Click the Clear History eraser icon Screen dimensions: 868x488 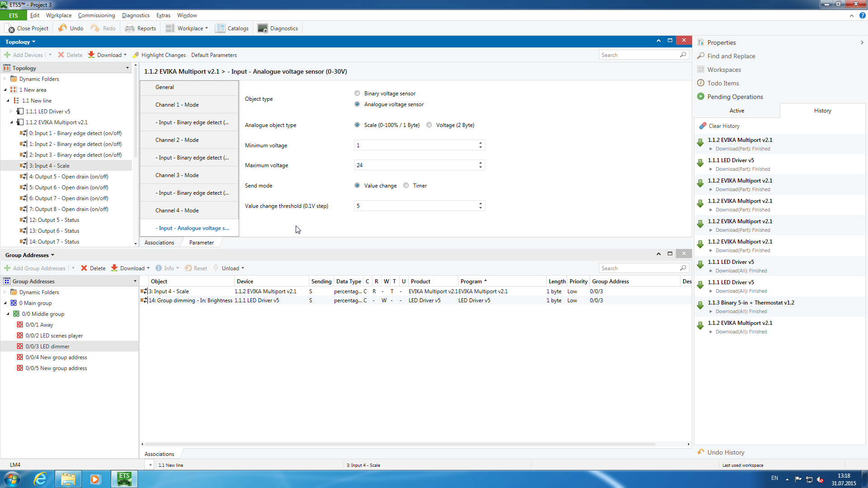pos(703,126)
